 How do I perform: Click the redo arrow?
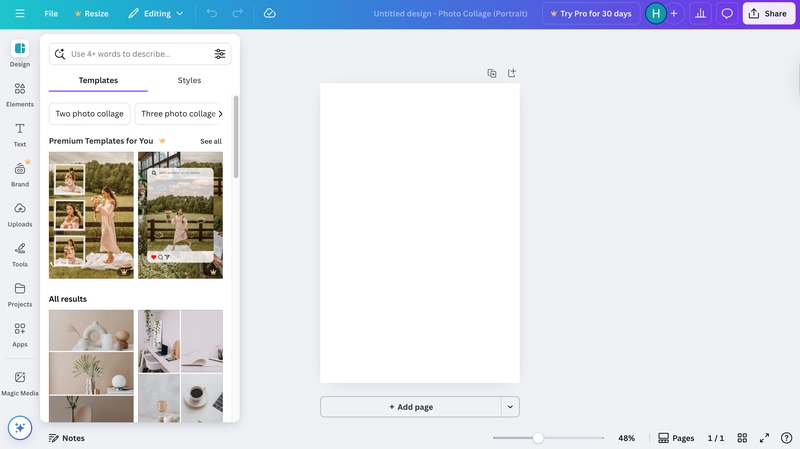pyautogui.click(x=237, y=13)
